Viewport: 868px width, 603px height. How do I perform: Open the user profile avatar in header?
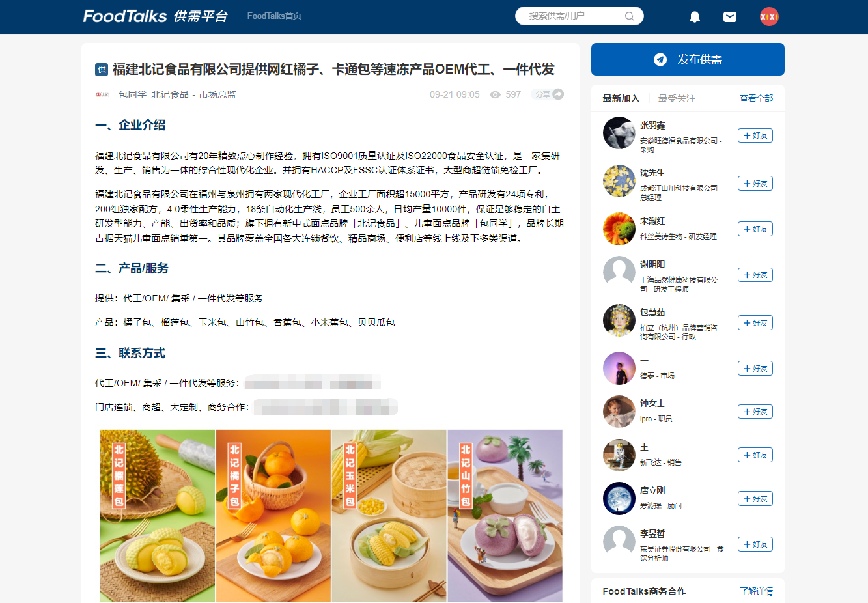click(x=769, y=17)
